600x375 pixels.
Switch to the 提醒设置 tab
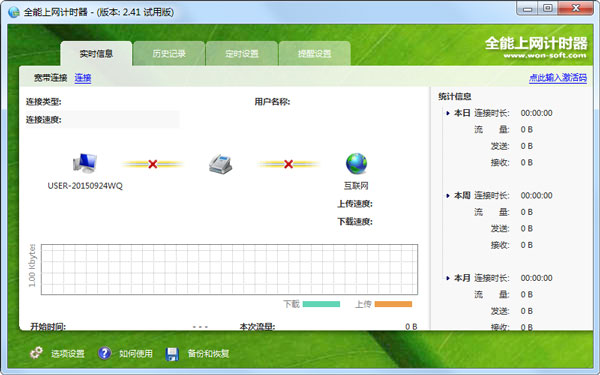(315, 54)
